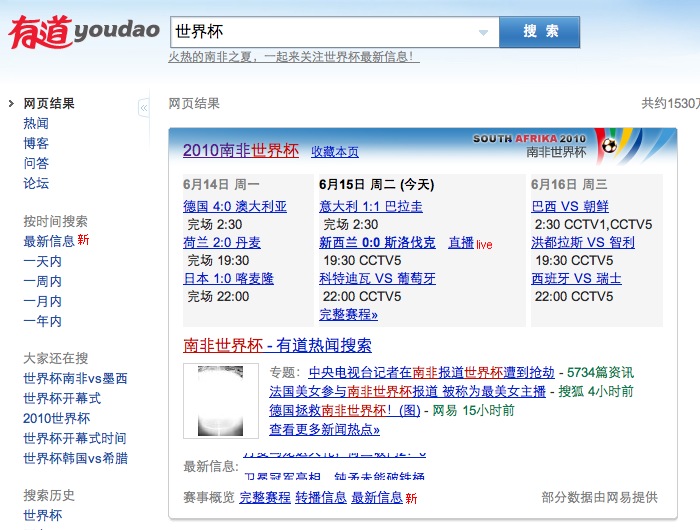Open 转播信息 in the 赛事概览 row
Image resolution: width=700 pixels, height=530 pixels.
tap(321, 497)
